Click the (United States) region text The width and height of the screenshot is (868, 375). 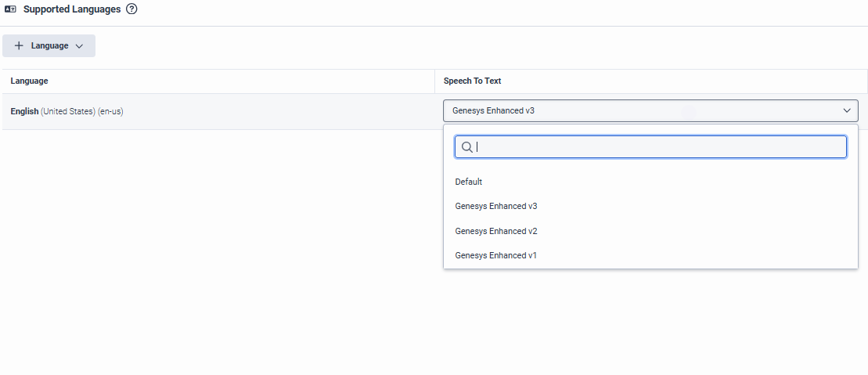pos(68,111)
